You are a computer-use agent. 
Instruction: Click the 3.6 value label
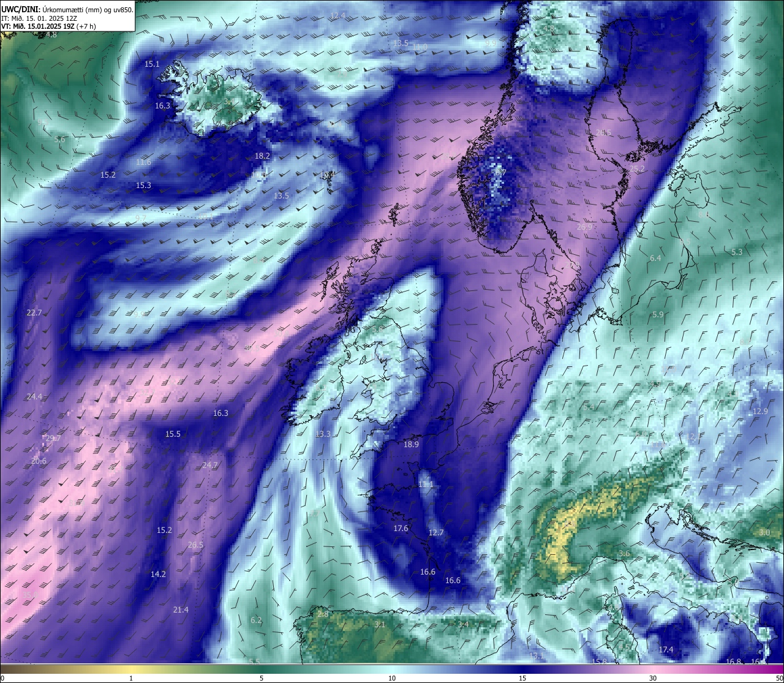(624, 554)
